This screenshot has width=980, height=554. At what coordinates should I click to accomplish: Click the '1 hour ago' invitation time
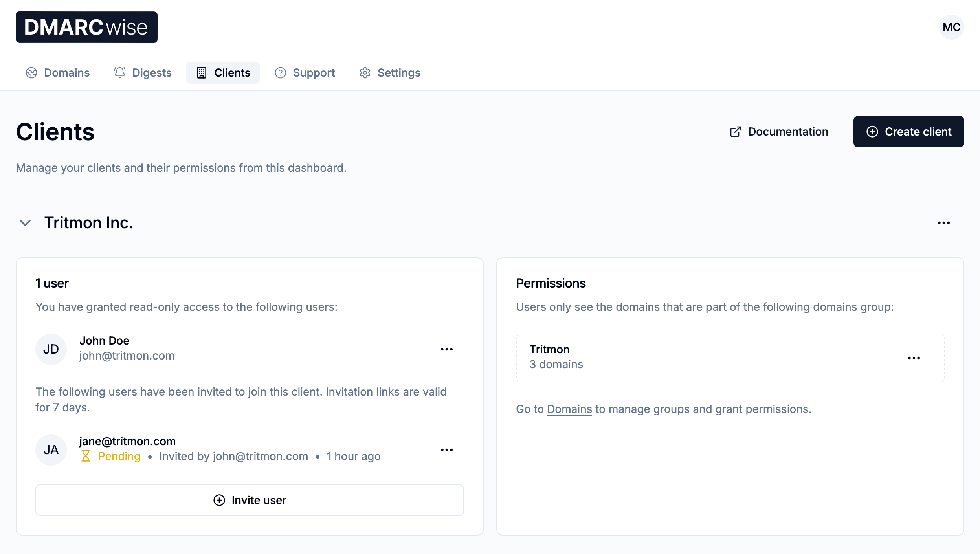(x=354, y=456)
